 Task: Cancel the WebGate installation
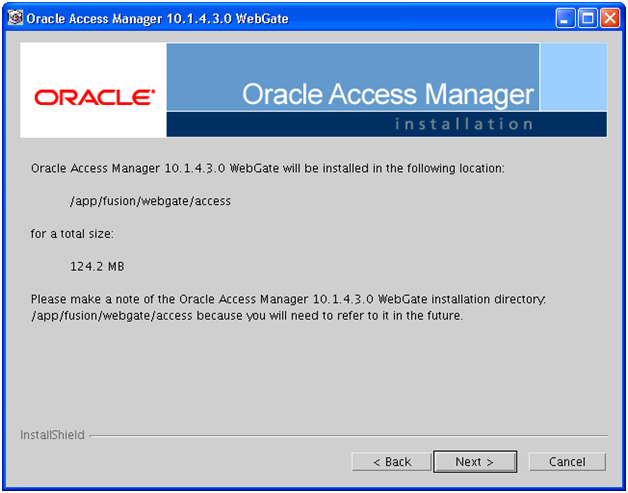[x=567, y=462]
